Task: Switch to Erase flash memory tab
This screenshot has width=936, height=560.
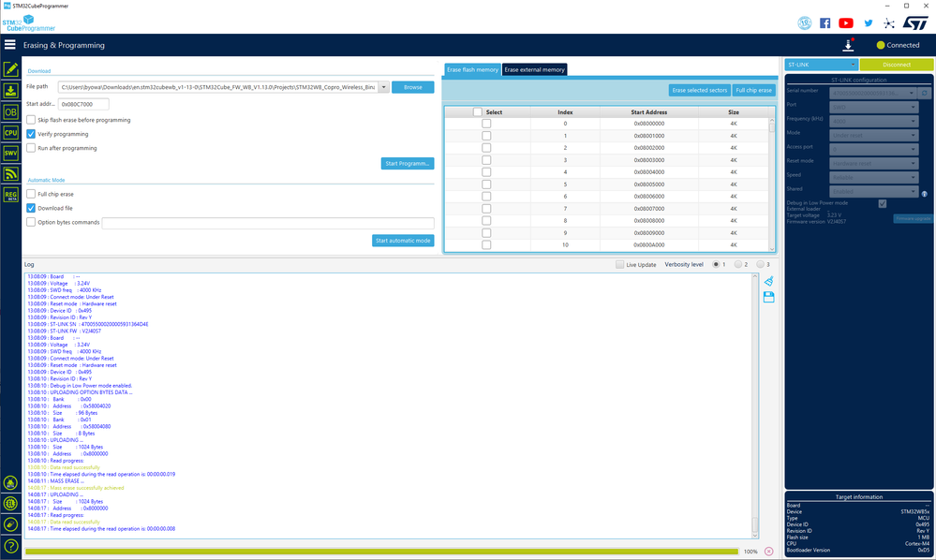Action: (x=473, y=70)
